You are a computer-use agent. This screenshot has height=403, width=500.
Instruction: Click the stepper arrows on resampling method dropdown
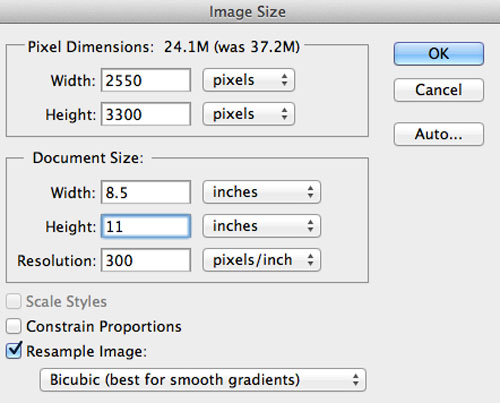(x=356, y=380)
